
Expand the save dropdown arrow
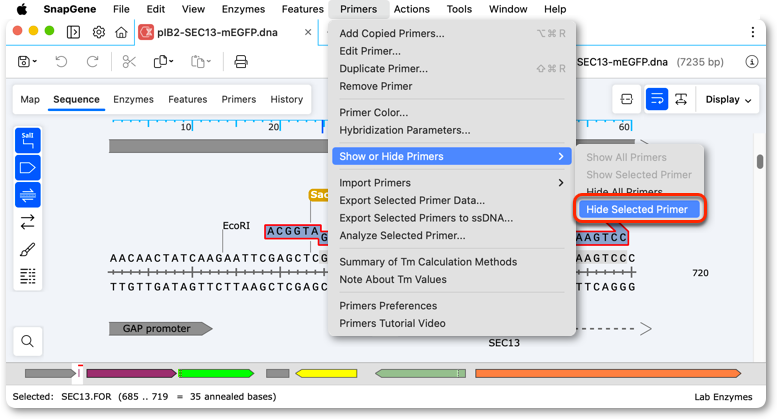(35, 61)
